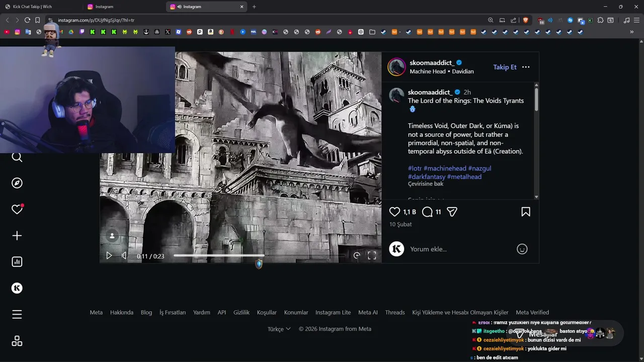Open Meta Verified footer link
This screenshot has height=362, width=644.
pos(532,312)
